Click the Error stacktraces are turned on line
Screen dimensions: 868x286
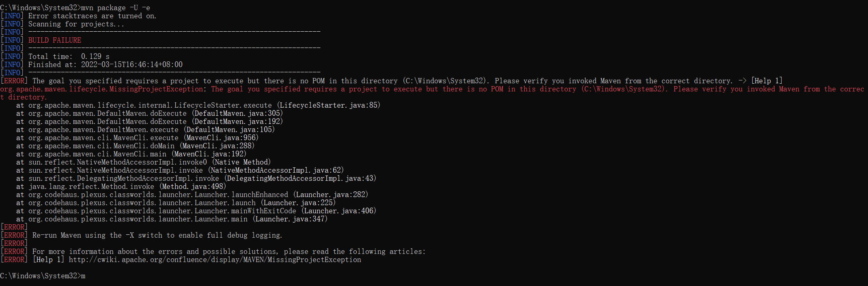coord(92,16)
